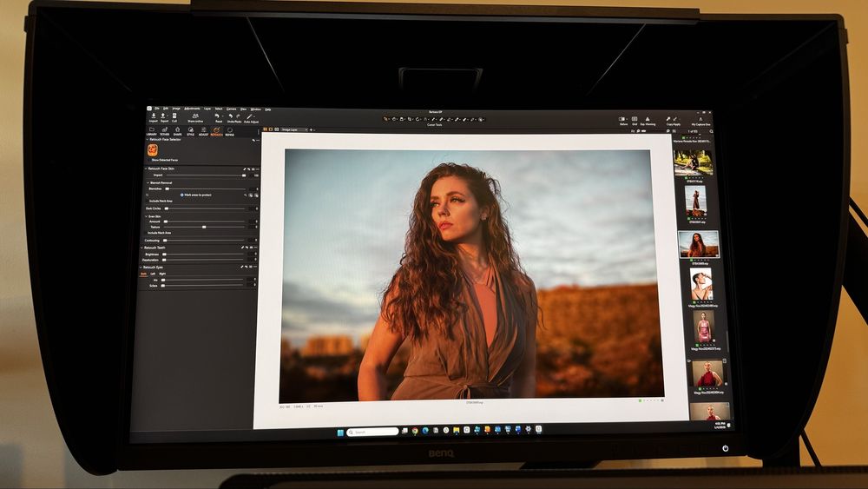The height and width of the screenshot is (489, 868).
Task: Select the pink dress thumbnail
Action: 704,327
